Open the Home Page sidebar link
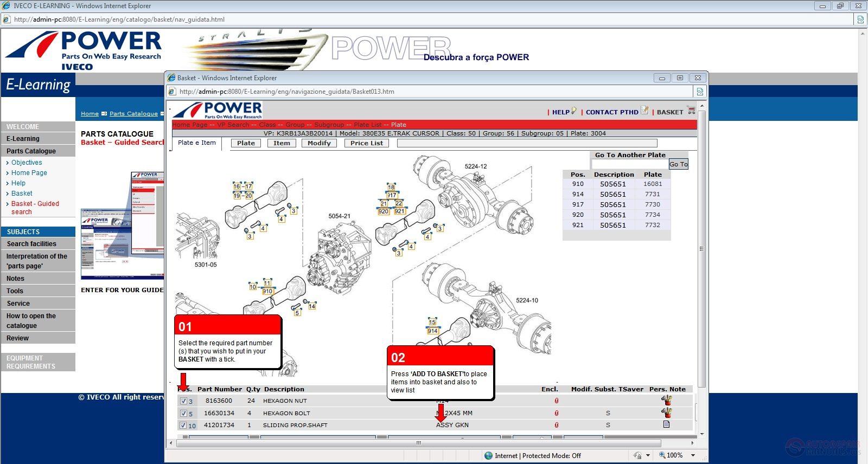The image size is (868, 464). click(29, 173)
